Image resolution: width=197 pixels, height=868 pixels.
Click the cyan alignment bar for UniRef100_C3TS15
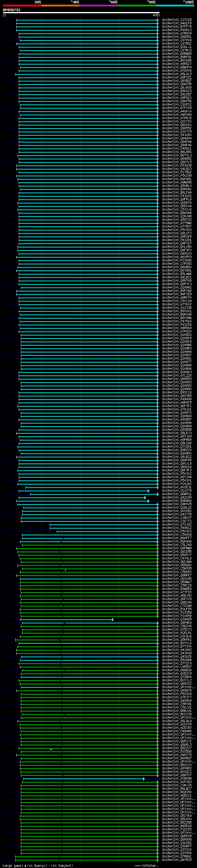coord(87,20)
